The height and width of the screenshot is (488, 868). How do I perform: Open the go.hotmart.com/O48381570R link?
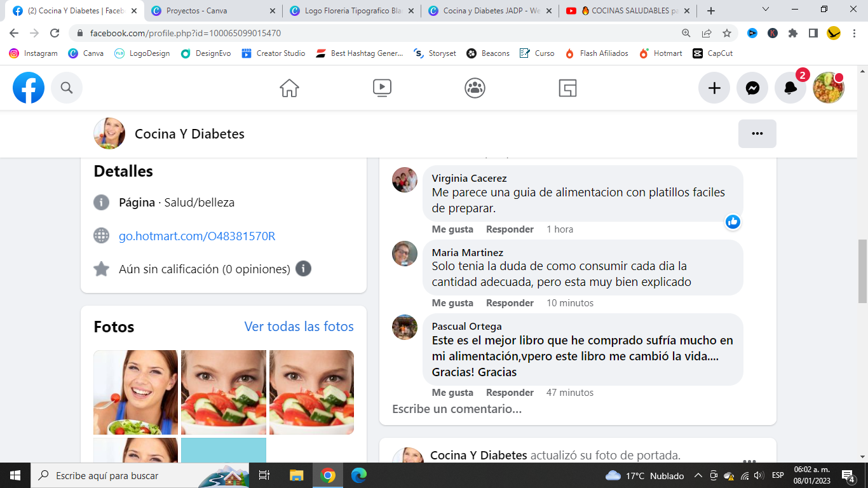(197, 236)
